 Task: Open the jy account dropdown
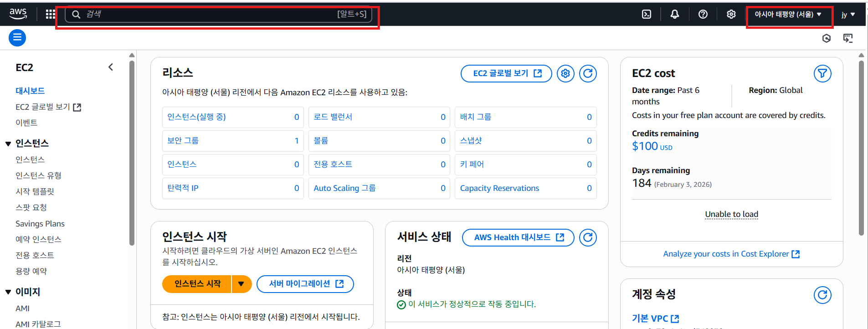click(848, 15)
